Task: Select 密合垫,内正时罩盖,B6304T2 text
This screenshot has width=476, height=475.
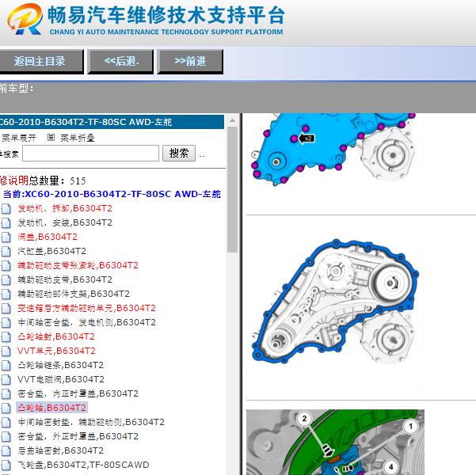Action: (x=78, y=393)
